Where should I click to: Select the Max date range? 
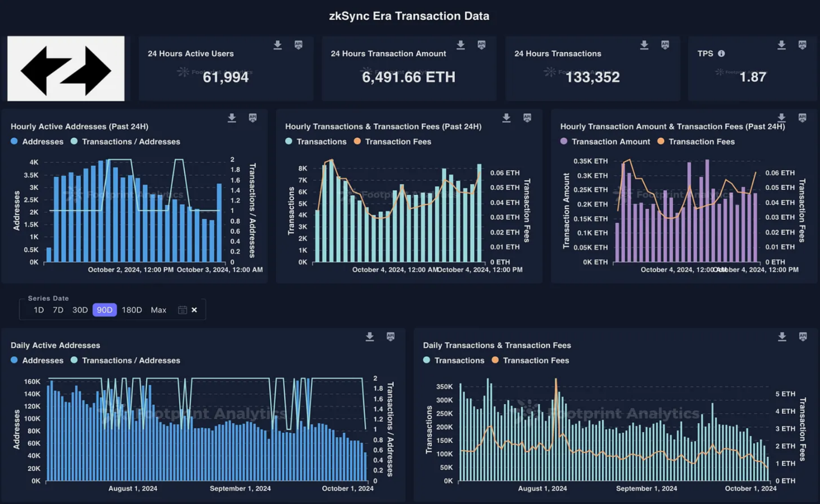click(158, 310)
